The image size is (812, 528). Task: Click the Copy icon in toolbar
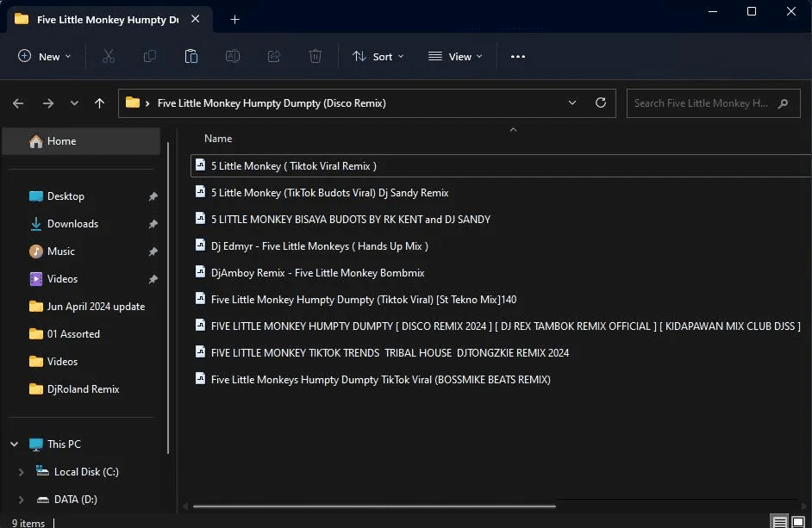tap(150, 57)
